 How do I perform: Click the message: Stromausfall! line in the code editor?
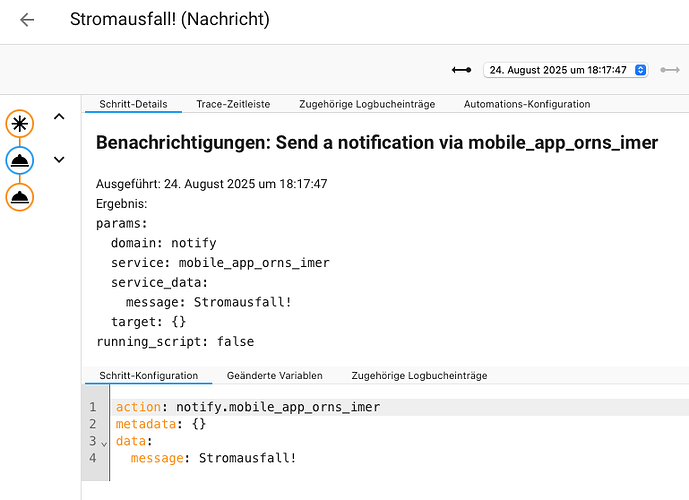213,458
